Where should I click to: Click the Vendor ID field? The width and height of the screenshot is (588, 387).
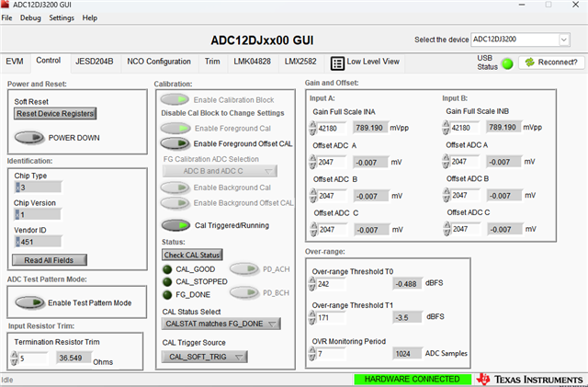38,242
